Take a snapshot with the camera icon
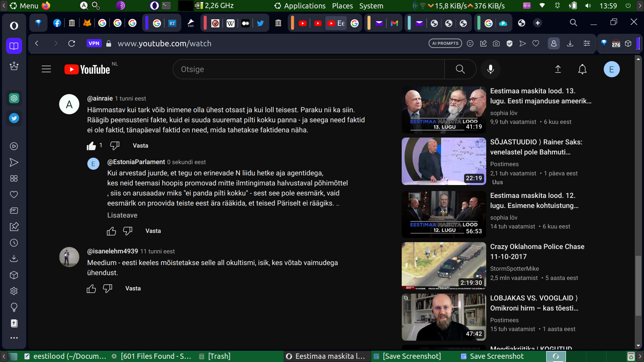Image resolution: width=644 pixels, height=362 pixels. click(x=496, y=43)
